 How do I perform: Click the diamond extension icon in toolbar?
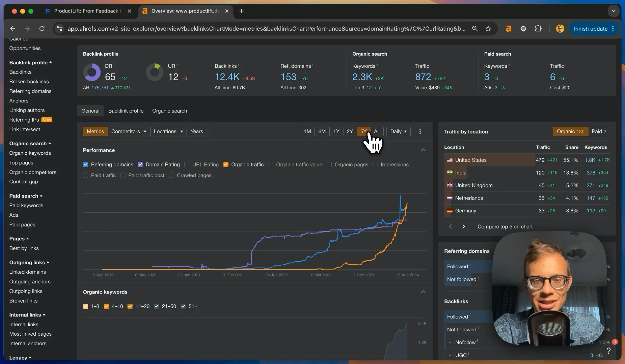(523, 29)
